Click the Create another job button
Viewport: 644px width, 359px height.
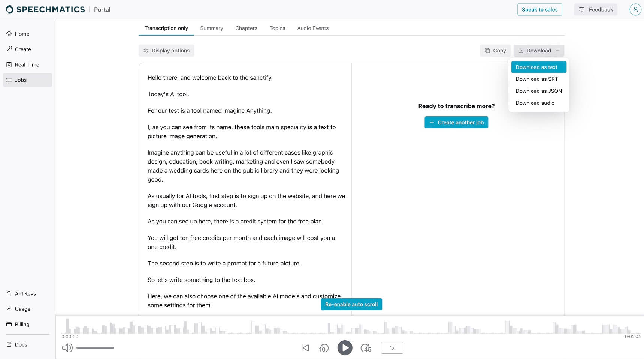coord(456,122)
